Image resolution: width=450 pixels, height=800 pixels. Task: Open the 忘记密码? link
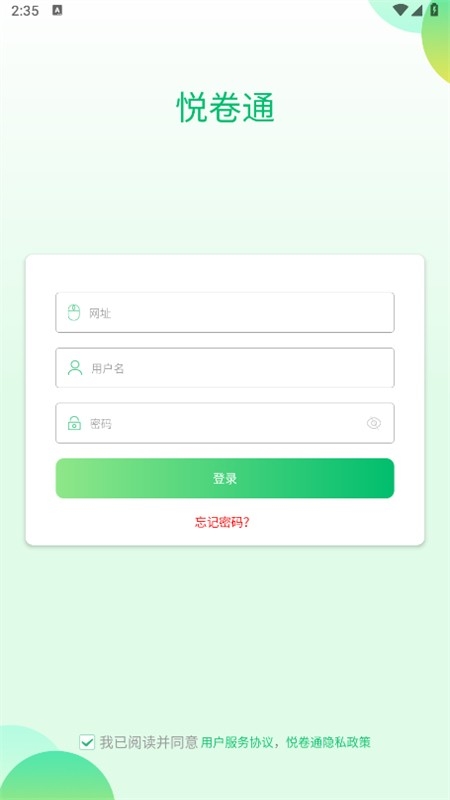pyautogui.click(x=222, y=522)
